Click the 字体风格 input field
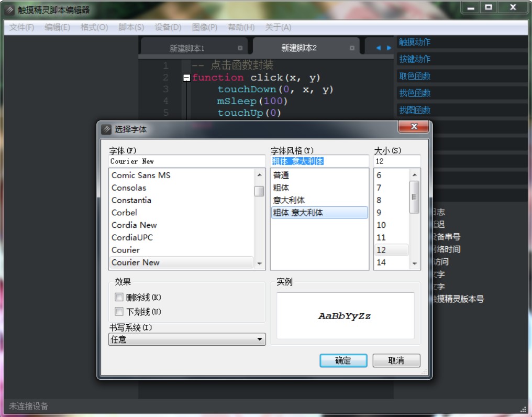 (x=319, y=161)
